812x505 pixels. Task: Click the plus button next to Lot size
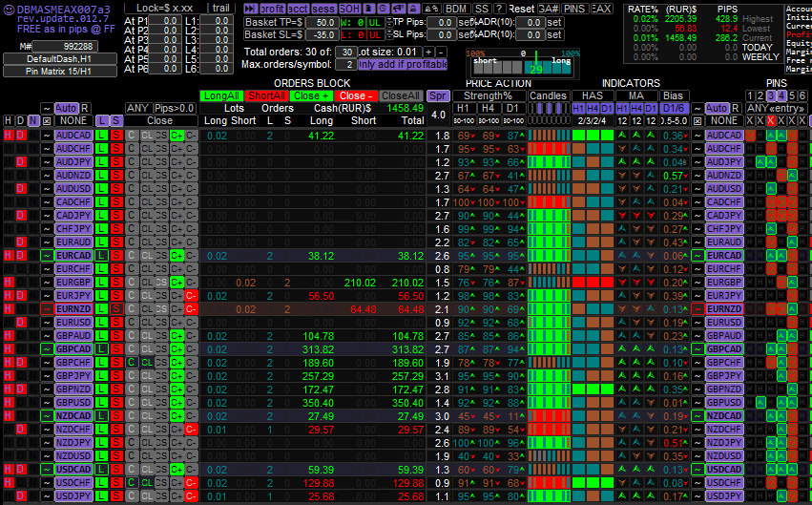click(x=428, y=53)
